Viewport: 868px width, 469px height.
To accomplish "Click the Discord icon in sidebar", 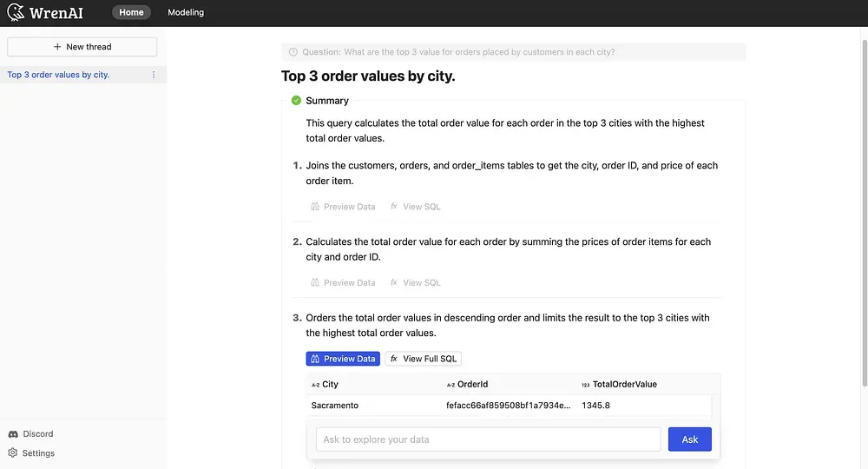I will (13, 433).
